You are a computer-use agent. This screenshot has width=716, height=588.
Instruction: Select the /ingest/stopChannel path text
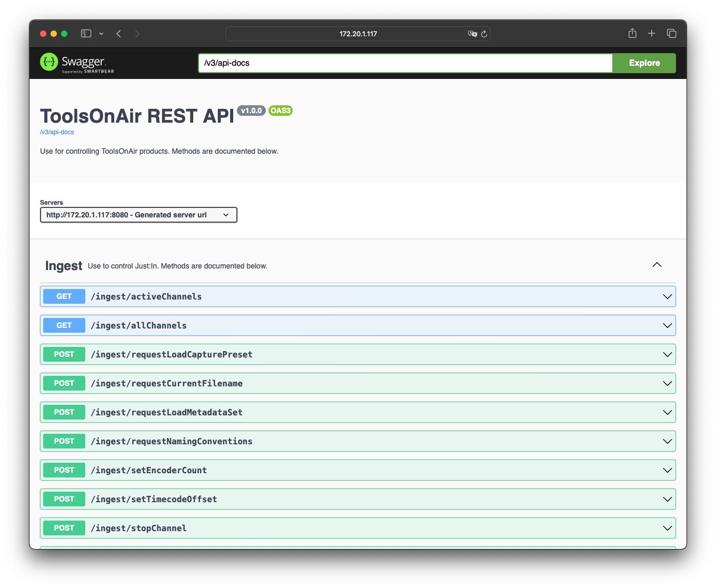click(138, 528)
